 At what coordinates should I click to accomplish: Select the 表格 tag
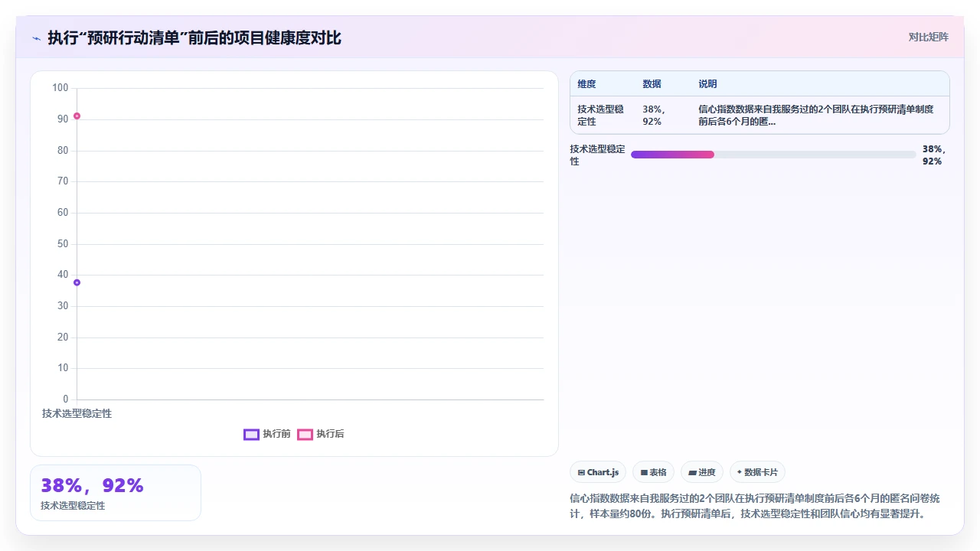(653, 472)
